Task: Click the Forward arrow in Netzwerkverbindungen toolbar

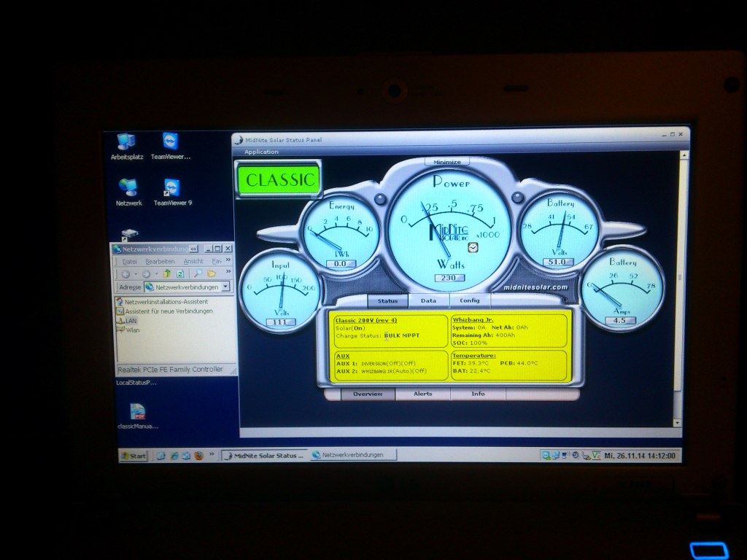Action: pyautogui.click(x=146, y=274)
